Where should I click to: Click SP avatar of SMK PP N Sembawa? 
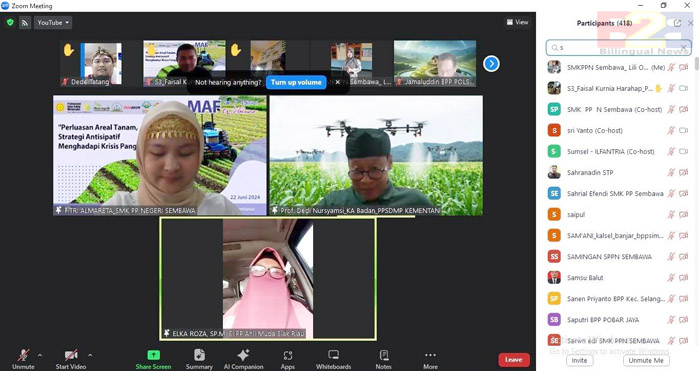[554, 109]
